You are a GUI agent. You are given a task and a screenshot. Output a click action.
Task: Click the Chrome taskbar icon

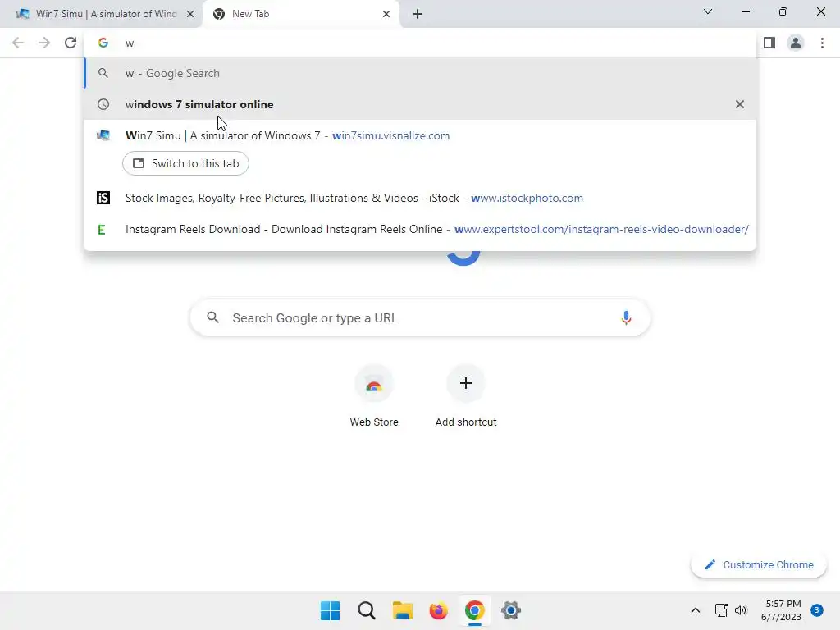point(475,610)
